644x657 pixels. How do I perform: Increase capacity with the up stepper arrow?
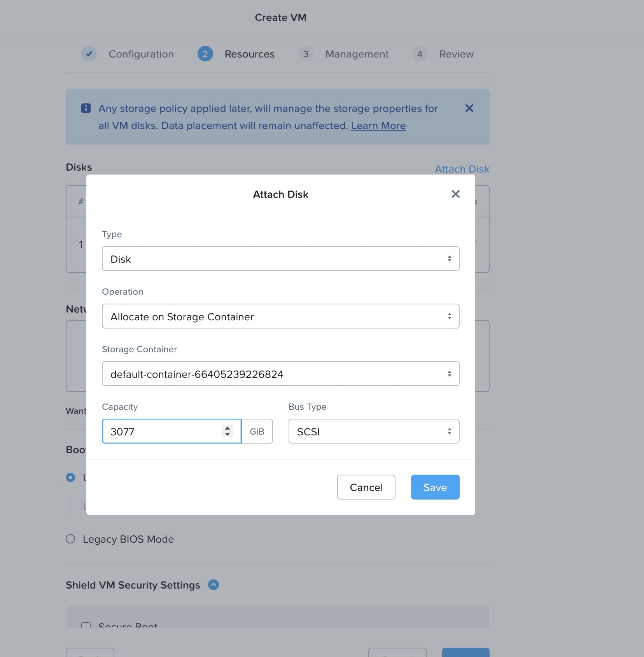coord(227,428)
